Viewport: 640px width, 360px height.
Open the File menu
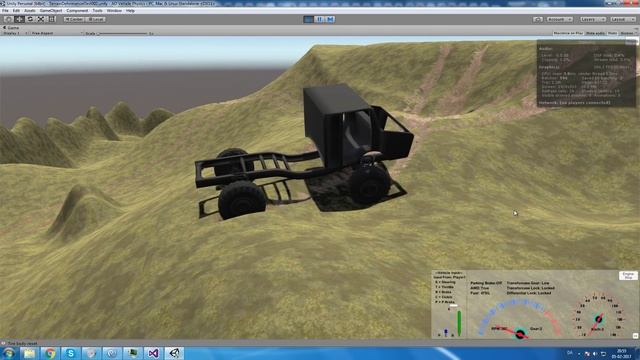tap(5, 11)
